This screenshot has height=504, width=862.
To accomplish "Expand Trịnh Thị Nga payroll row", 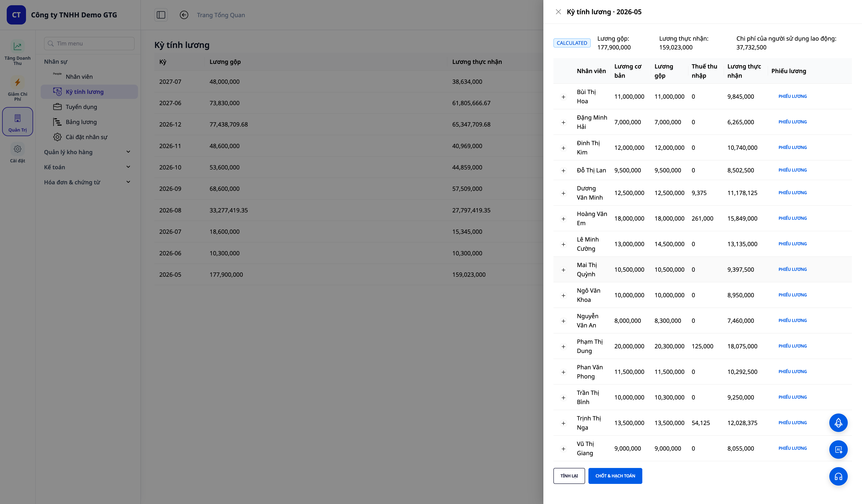I will pyautogui.click(x=563, y=423).
